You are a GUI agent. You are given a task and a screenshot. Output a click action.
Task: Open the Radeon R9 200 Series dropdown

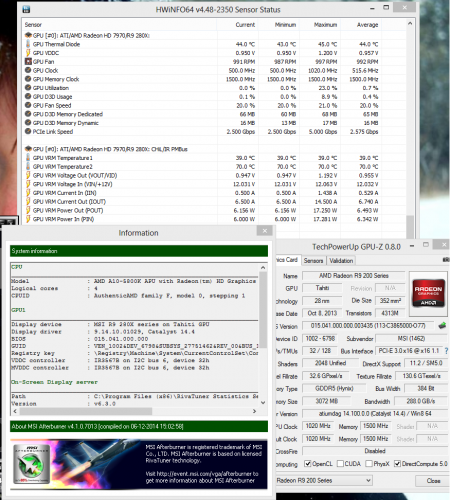pos(324,480)
